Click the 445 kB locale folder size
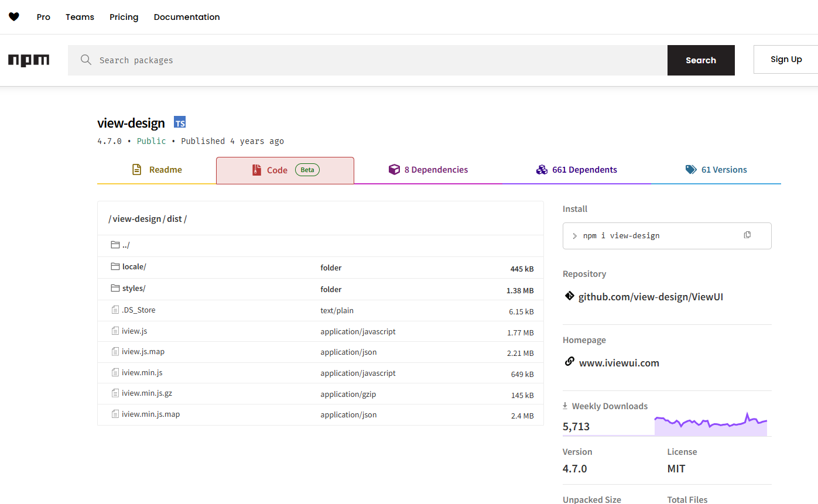Image resolution: width=818 pixels, height=504 pixels. click(522, 269)
